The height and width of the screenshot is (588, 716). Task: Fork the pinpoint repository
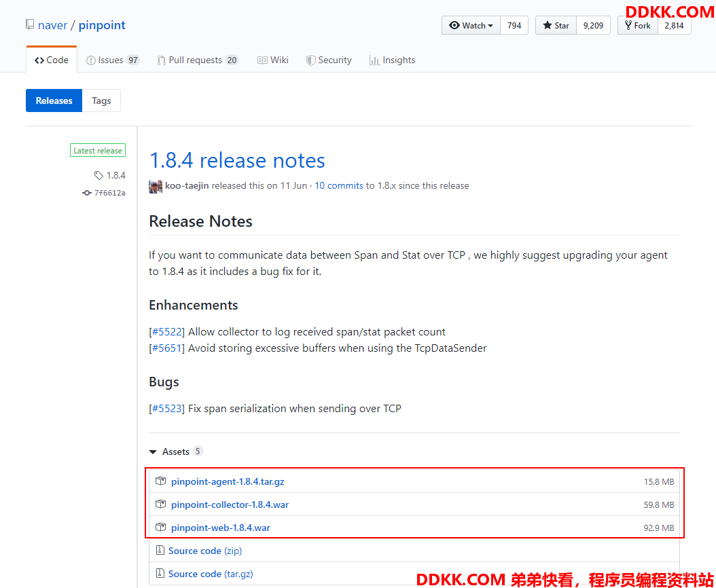(x=638, y=26)
